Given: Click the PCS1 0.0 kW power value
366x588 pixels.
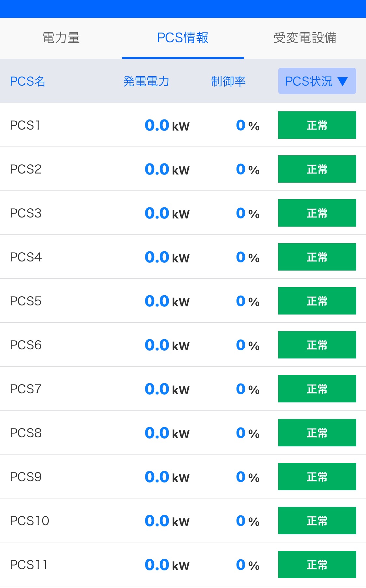Looking at the screenshot, I should point(167,125).
